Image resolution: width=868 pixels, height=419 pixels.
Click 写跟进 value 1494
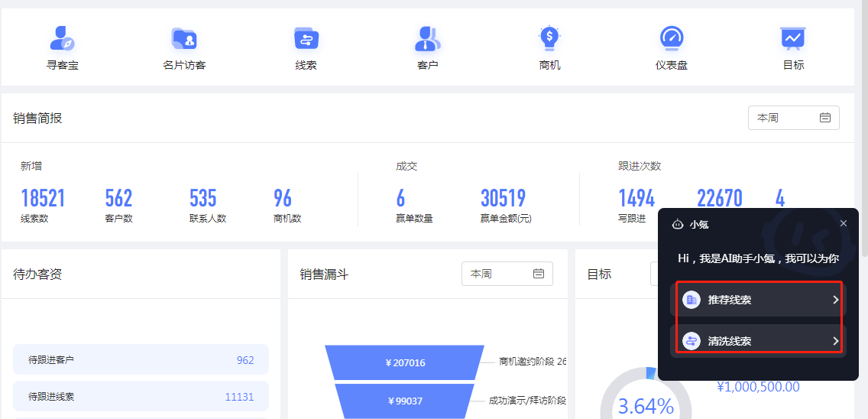(636, 198)
